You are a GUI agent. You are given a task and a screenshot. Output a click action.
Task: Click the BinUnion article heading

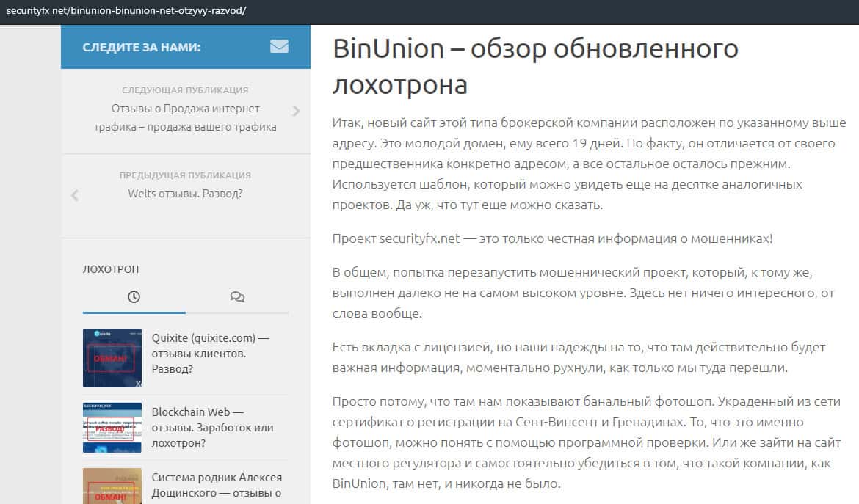click(535, 67)
